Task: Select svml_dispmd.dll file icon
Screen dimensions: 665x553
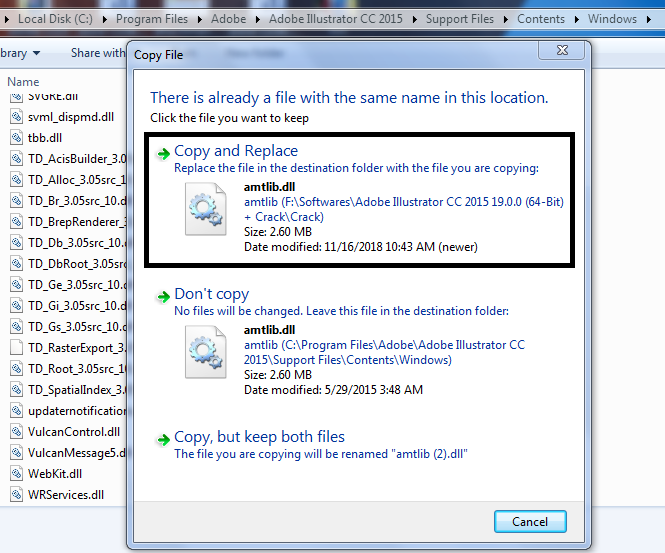Action: tap(16, 117)
